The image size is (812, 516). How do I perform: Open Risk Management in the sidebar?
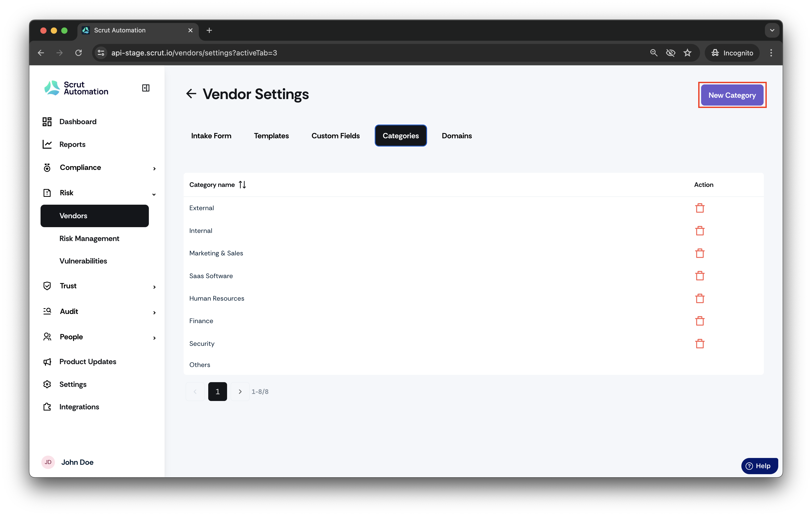point(89,238)
